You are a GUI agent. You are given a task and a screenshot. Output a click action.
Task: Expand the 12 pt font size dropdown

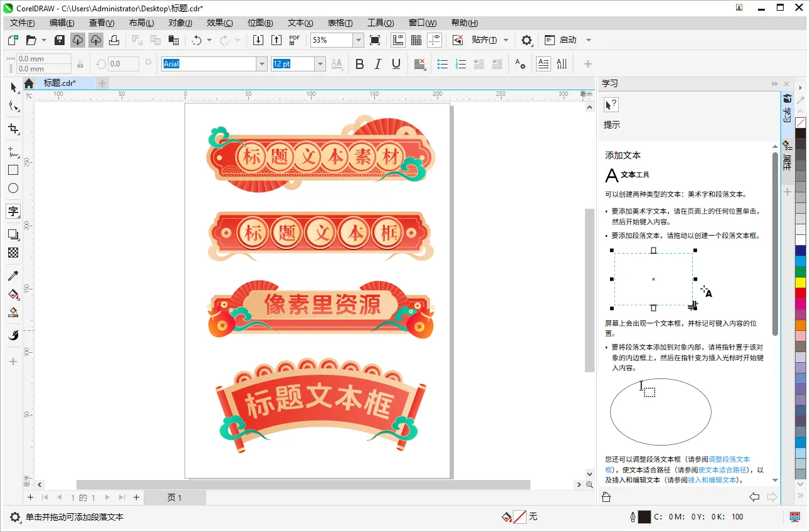[x=320, y=64]
